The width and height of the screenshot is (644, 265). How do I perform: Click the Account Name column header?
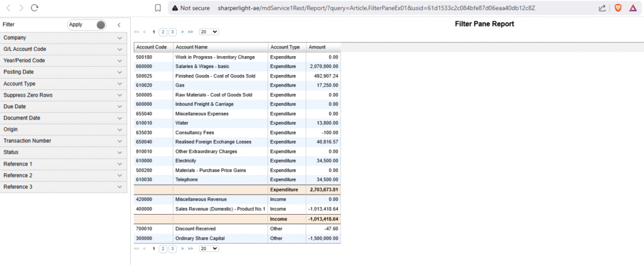tap(221, 47)
